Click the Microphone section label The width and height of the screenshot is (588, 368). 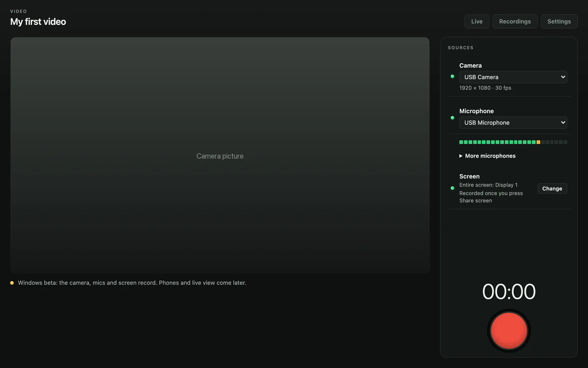click(476, 111)
